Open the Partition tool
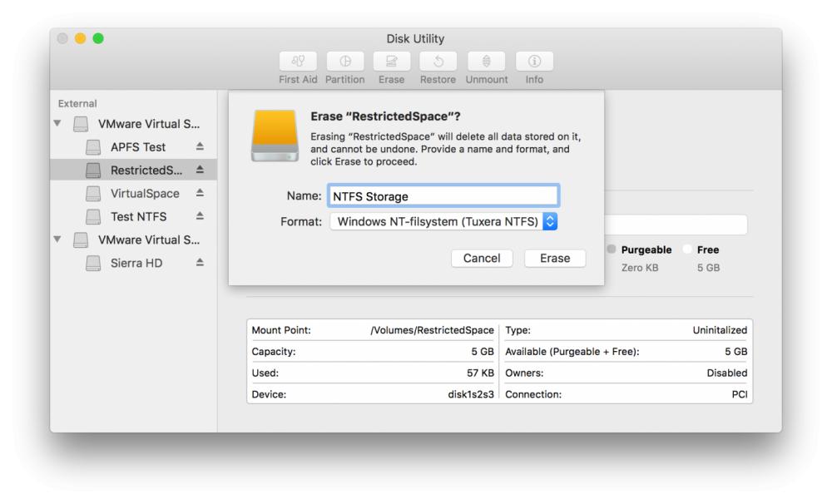This screenshot has height=504, width=832. tap(345, 66)
